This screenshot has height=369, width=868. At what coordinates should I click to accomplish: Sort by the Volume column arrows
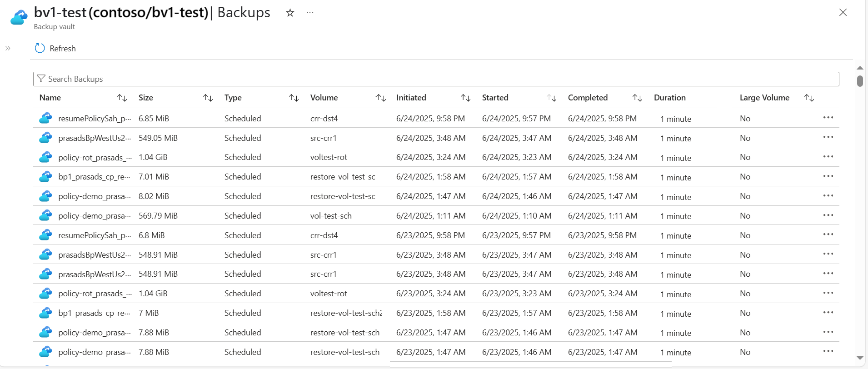[380, 98]
